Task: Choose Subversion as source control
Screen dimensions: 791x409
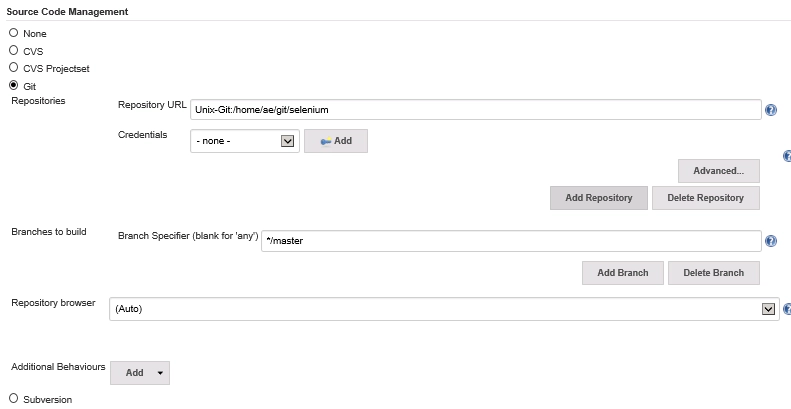Action: 14,398
